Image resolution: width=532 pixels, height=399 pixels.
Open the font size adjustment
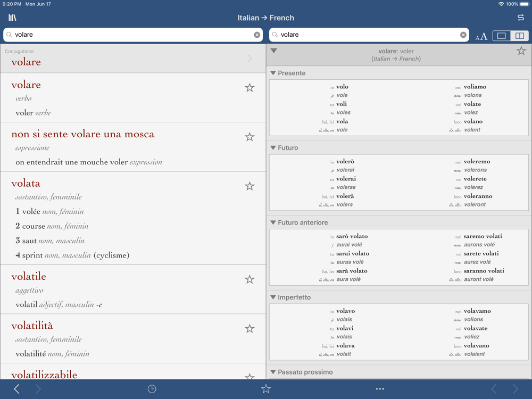click(481, 36)
